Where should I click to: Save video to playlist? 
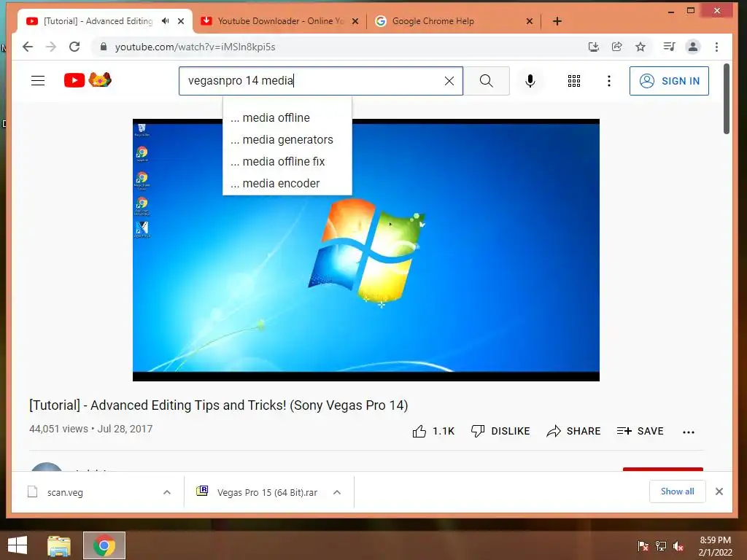pyautogui.click(x=640, y=431)
